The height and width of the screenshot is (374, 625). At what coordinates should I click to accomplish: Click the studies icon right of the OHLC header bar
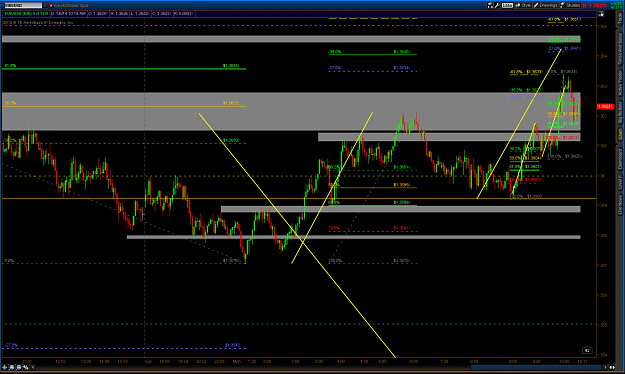pyautogui.click(x=601, y=14)
